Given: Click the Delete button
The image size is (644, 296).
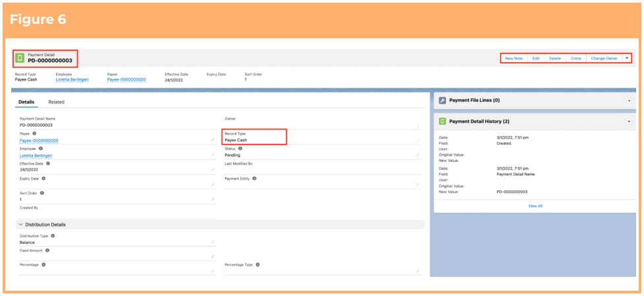Looking at the screenshot, I should [555, 58].
